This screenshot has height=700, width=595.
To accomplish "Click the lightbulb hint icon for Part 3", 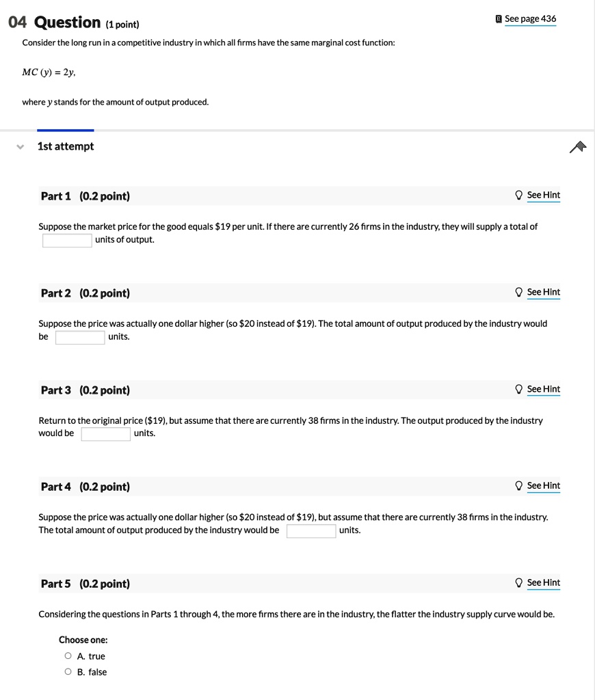I will click(x=519, y=390).
